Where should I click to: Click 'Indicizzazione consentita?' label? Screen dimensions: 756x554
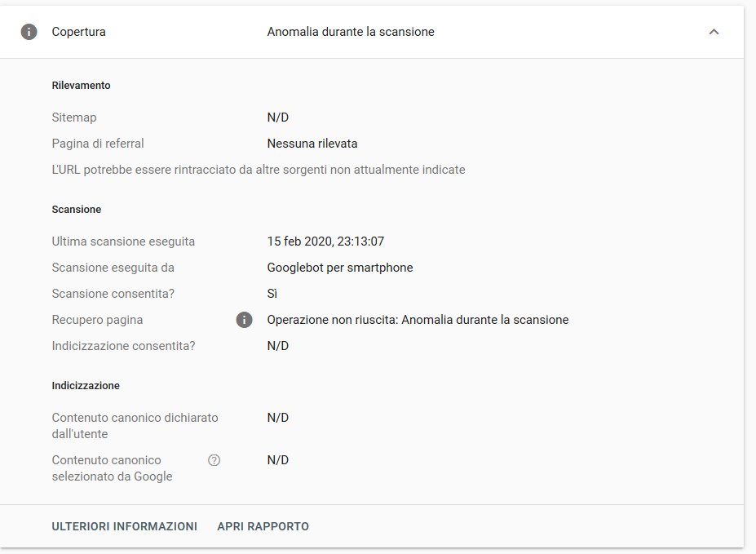[123, 346]
